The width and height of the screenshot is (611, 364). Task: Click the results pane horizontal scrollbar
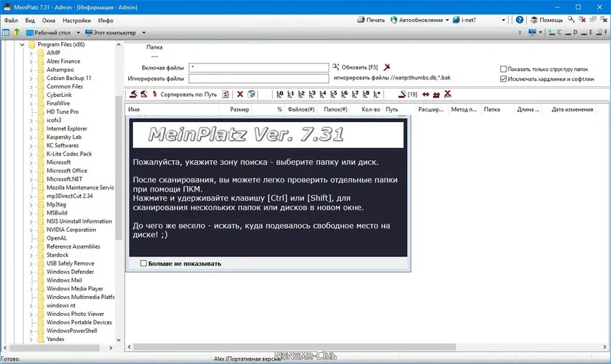click(295, 347)
